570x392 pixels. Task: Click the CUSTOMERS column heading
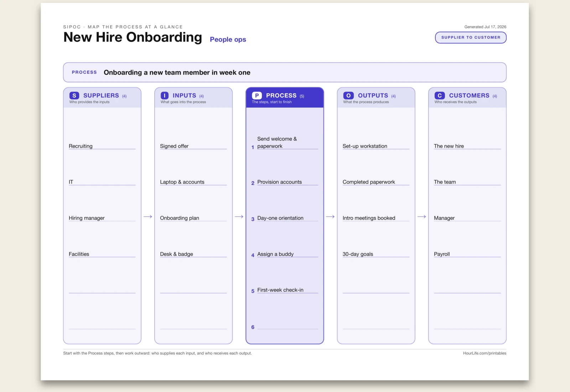[x=469, y=96]
